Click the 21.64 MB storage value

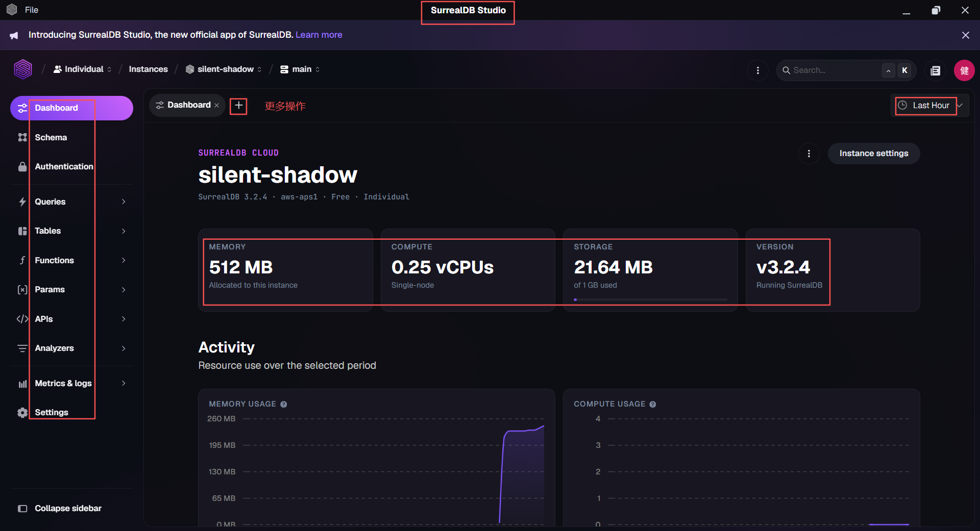pyautogui.click(x=614, y=267)
